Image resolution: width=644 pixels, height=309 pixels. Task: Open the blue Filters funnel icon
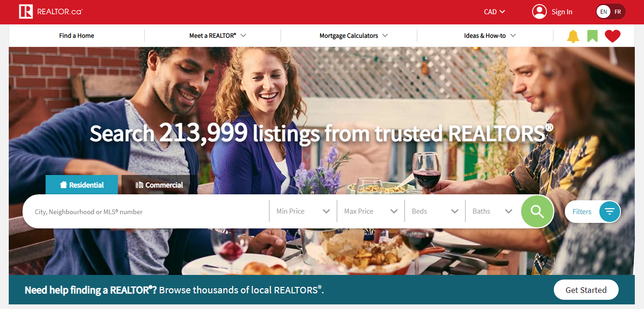[x=610, y=211]
